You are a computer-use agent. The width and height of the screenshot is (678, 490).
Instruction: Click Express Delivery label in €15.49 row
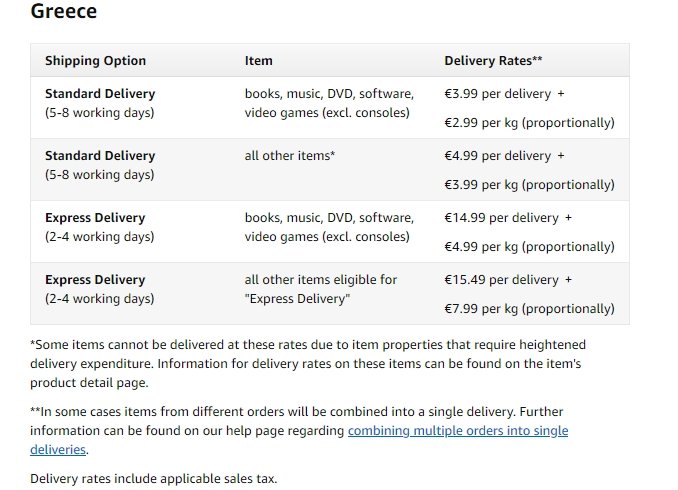[95, 280]
